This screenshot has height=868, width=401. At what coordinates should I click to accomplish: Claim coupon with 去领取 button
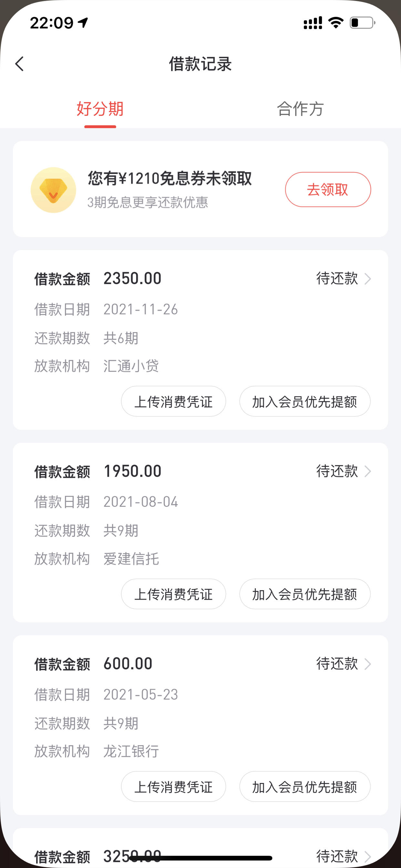[x=328, y=189]
